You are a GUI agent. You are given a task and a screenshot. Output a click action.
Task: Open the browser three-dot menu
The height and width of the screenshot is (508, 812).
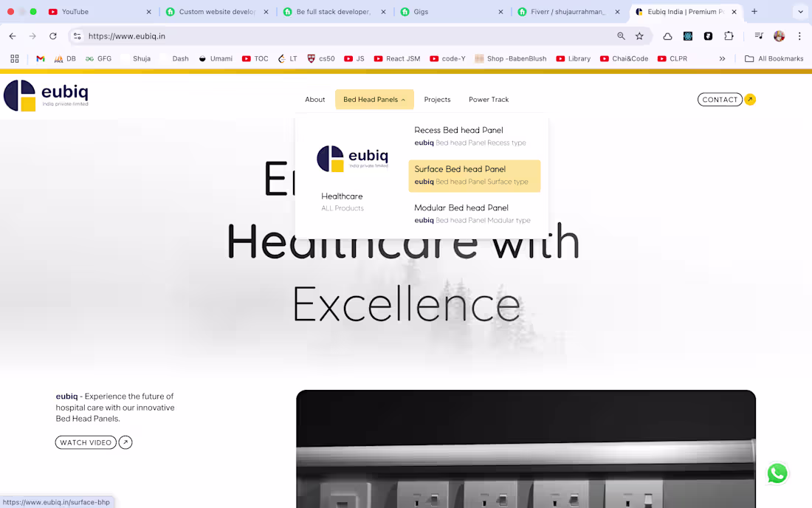click(x=799, y=35)
